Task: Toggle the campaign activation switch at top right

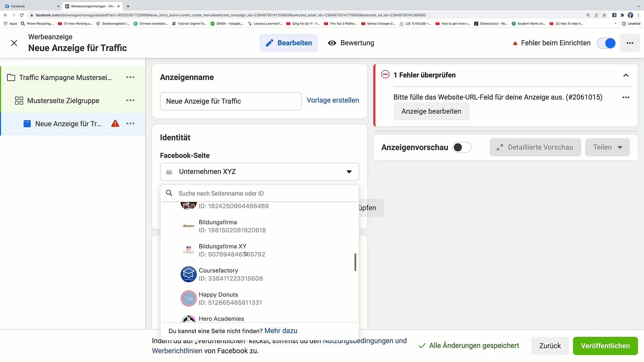Action: (608, 43)
